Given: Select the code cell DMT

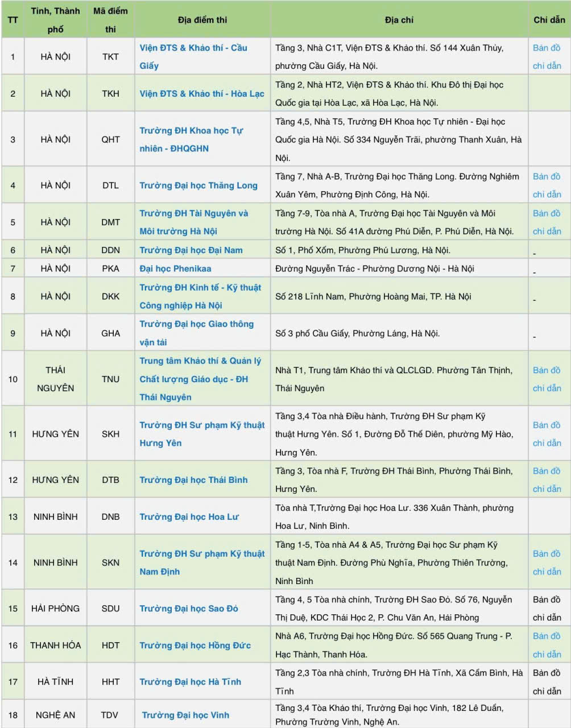Looking at the screenshot, I should click(x=111, y=222).
